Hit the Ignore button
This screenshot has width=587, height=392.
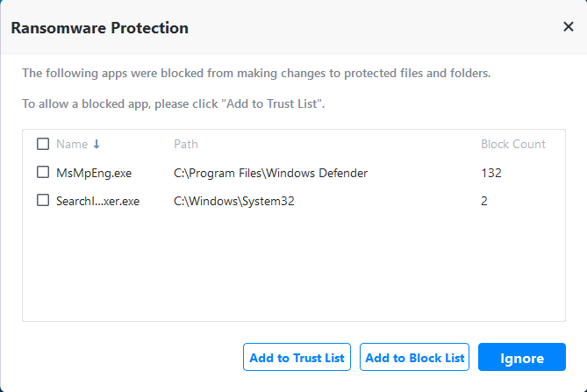coord(521,358)
